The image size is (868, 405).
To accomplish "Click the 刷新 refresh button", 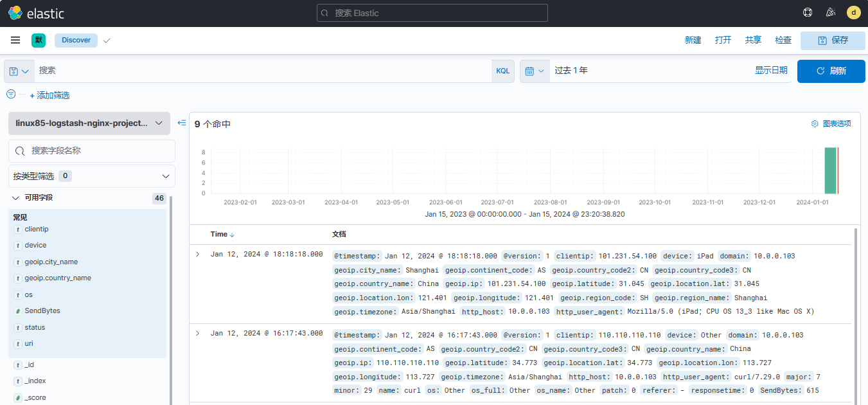I will (x=832, y=71).
